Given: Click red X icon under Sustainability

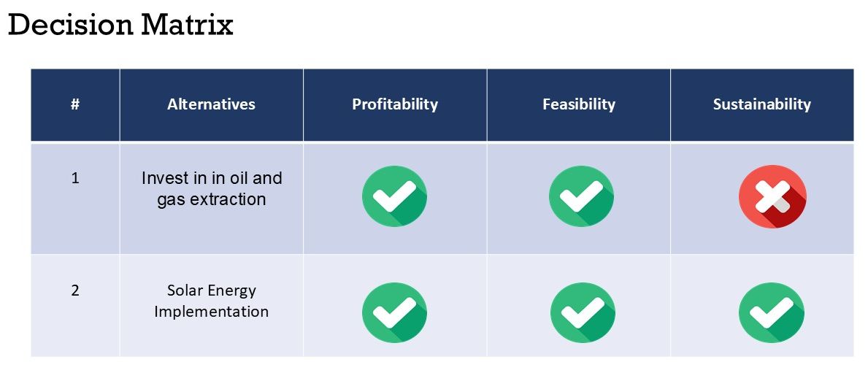Looking at the screenshot, I should pos(772,197).
